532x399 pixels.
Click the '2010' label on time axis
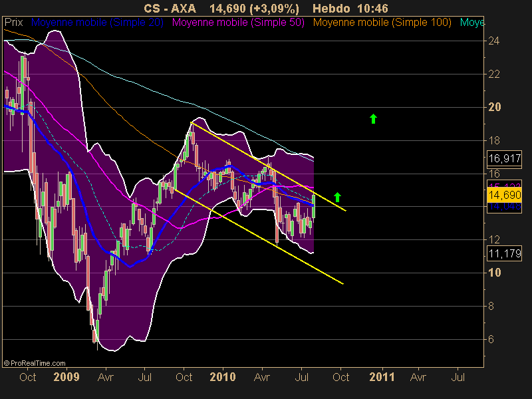(x=223, y=377)
